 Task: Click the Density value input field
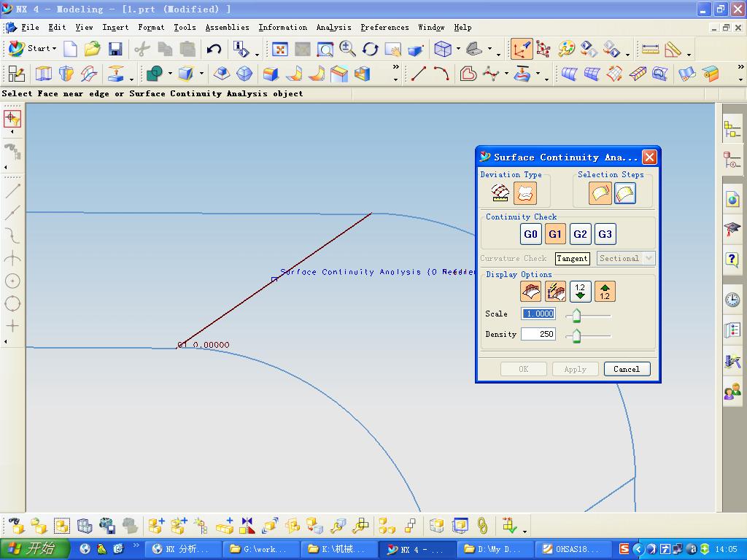(x=538, y=334)
